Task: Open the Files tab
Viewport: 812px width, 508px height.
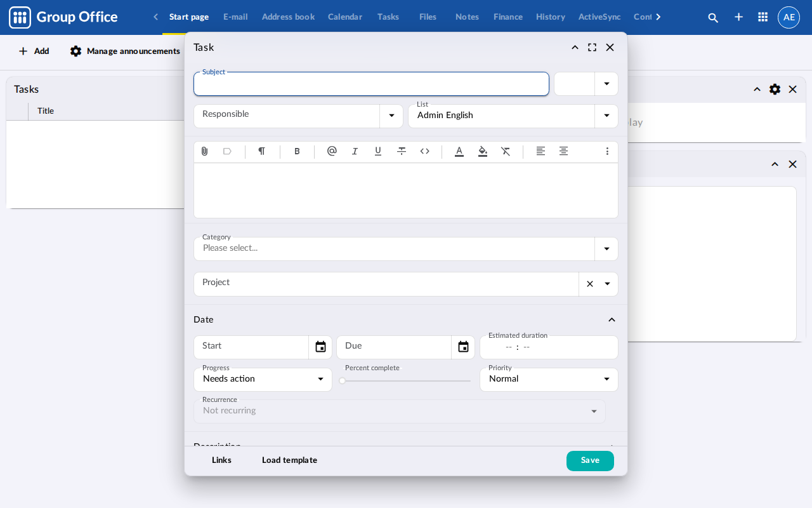Action: click(428, 17)
